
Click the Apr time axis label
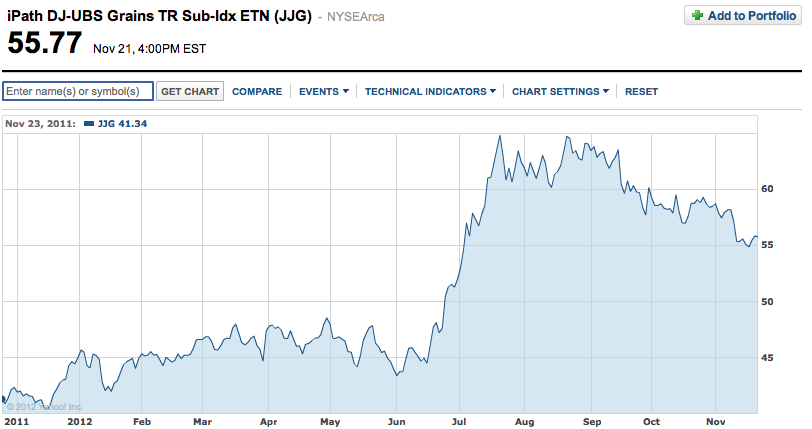[268, 422]
